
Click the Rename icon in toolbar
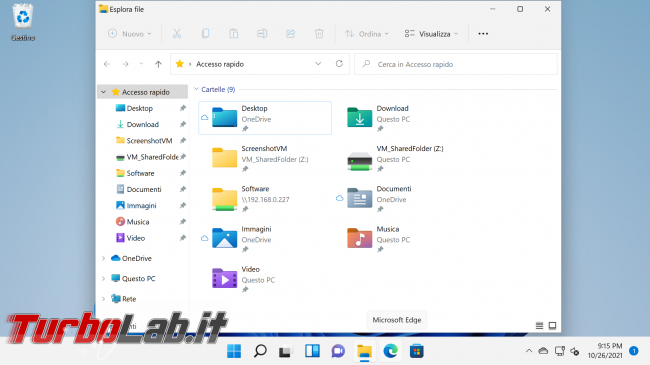262,34
